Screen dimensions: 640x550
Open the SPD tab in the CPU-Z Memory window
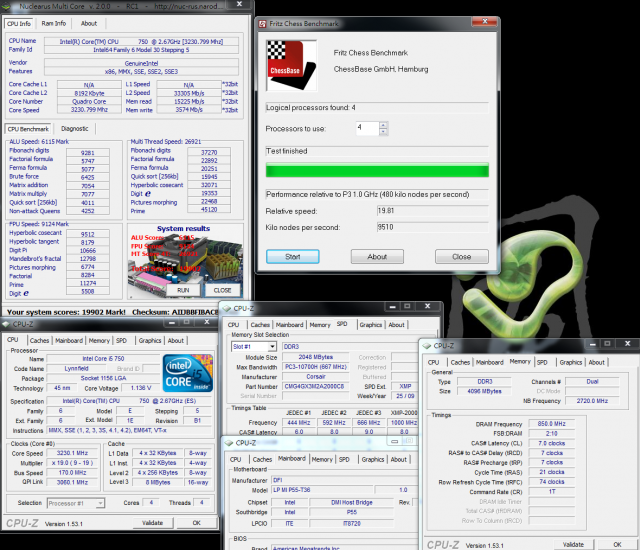tap(542, 362)
